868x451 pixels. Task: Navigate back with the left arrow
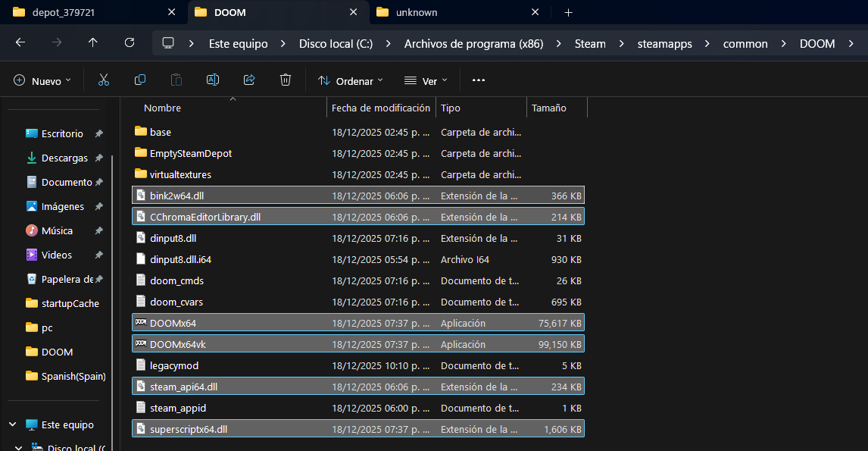tap(20, 42)
